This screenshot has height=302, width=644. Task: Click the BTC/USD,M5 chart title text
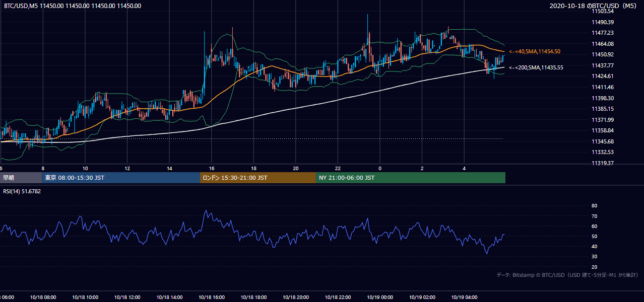pyautogui.click(x=73, y=6)
